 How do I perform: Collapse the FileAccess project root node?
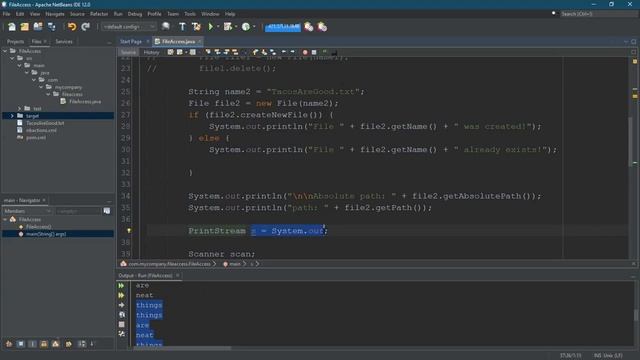point(5,51)
